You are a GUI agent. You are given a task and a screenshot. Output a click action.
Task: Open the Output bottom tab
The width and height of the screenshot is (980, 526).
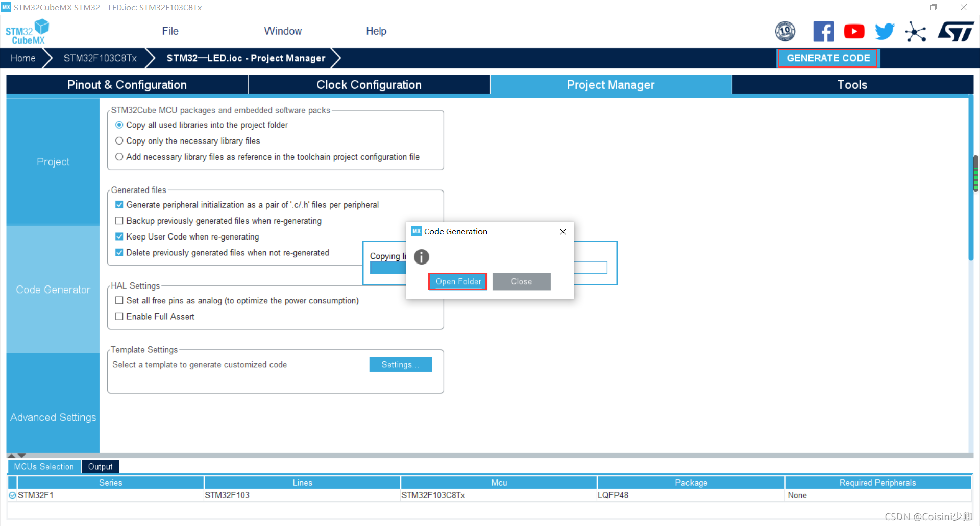tap(100, 467)
